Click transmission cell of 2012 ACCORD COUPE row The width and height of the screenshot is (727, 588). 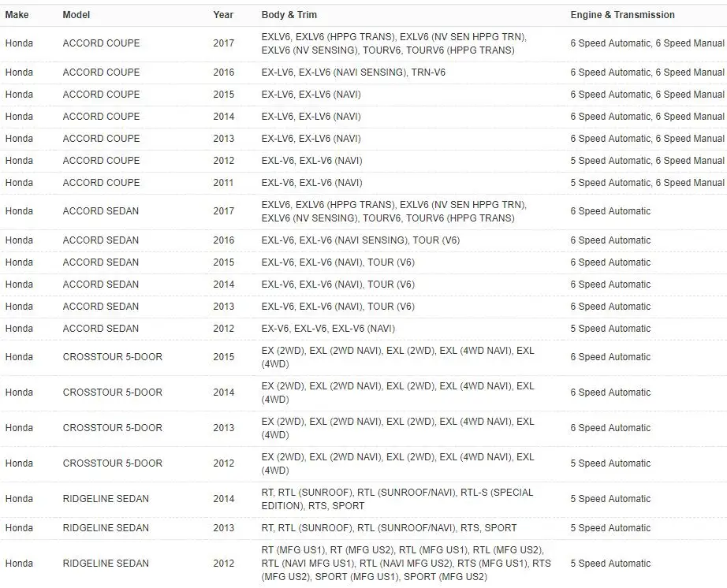(x=647, y=161)
